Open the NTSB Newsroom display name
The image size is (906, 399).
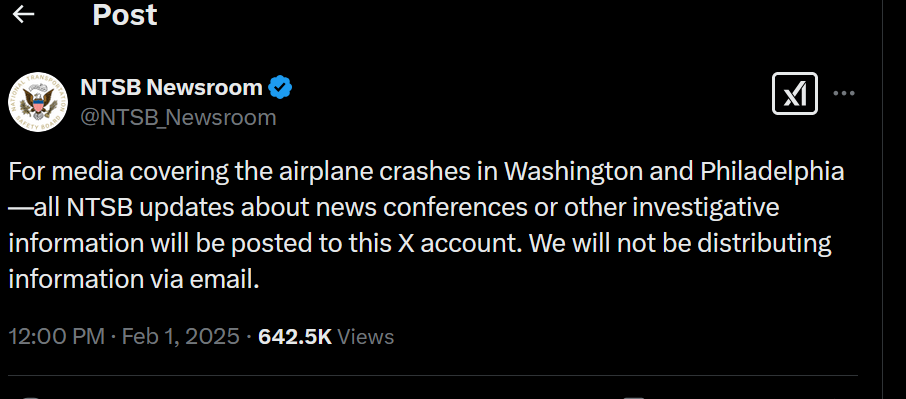click(172, 88)
